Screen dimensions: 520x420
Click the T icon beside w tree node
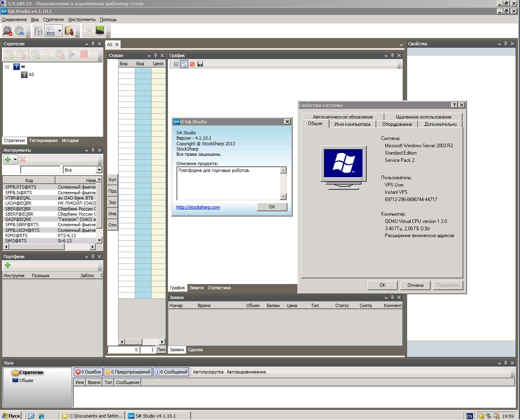point(17,67)
